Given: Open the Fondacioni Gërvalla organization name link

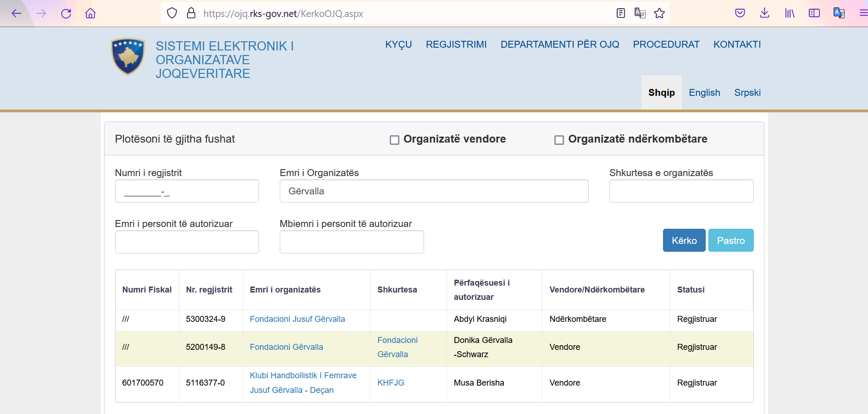Looking at the screenshot, I should (286, 347).
